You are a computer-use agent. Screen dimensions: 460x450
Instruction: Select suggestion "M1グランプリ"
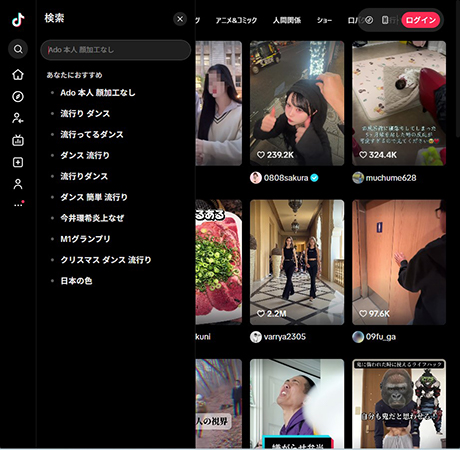pos(85,239)
